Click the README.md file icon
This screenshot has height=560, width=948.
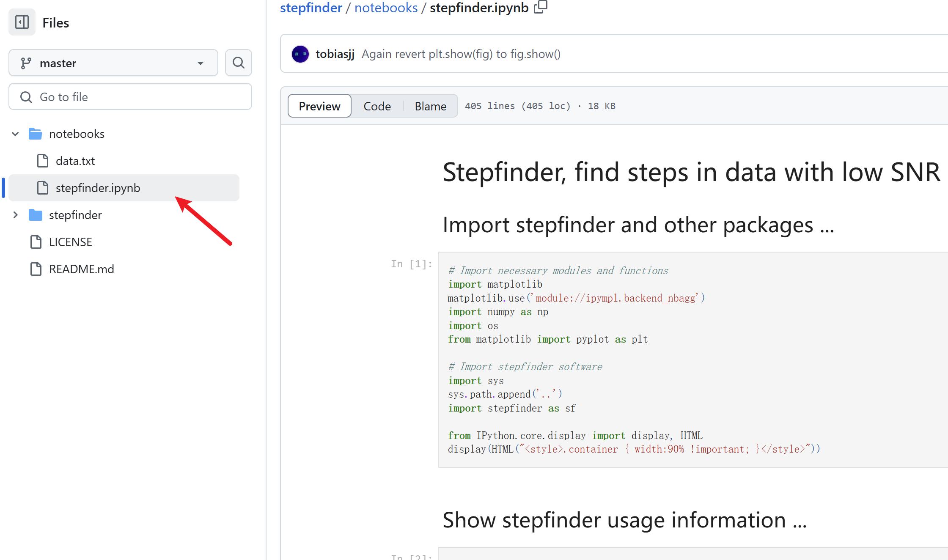[36, 269]
